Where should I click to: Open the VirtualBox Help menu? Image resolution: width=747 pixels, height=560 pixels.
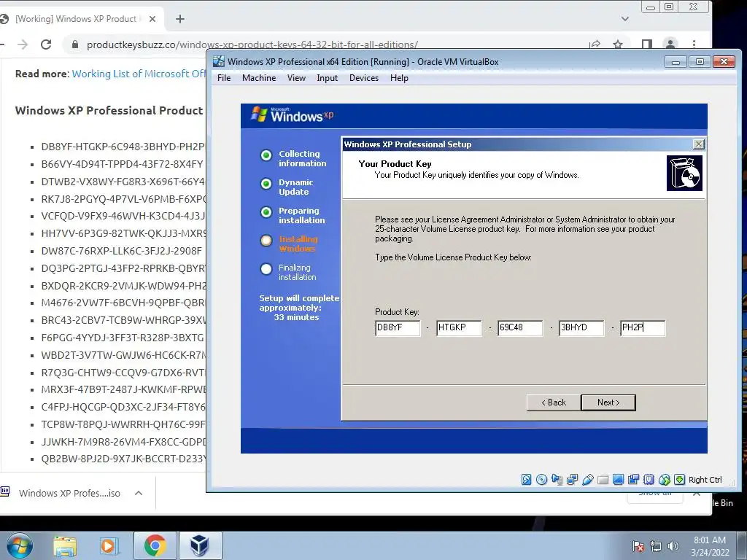click(399, 78)
